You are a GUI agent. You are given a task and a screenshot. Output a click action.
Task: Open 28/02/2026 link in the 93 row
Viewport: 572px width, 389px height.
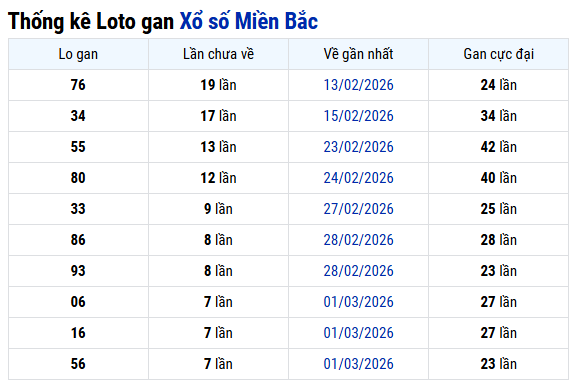358,271
